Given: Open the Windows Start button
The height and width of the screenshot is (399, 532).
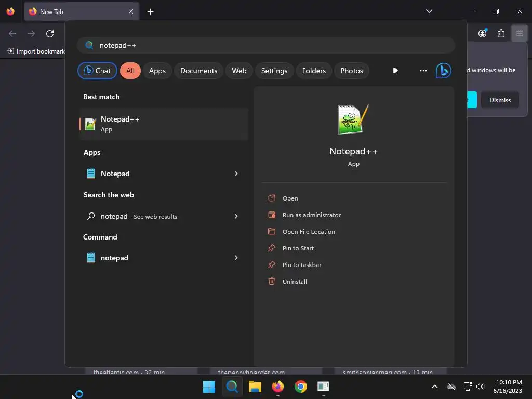Looking at the screenshot, I should [209, 387].
